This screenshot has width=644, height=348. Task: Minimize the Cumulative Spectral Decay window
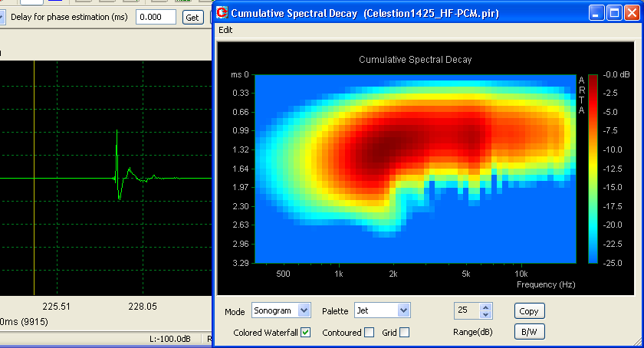coord(596,13)
